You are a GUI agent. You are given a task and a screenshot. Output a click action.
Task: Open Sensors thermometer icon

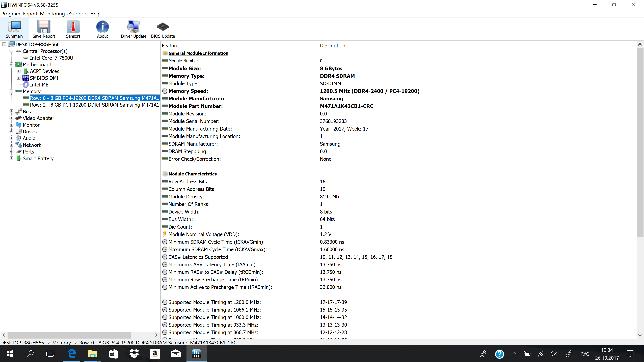tap(73, 29)
